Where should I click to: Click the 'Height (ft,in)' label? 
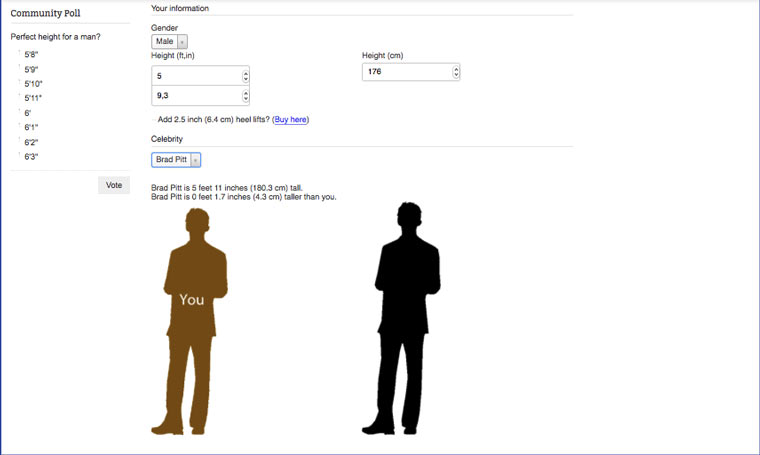point(173,56)
